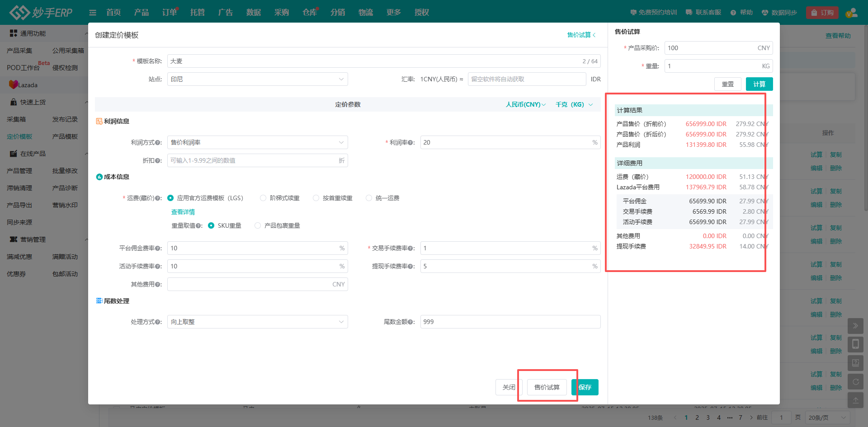This screenshot has width=868, height=427.
Task: Click the help icon beside 平台佣金费率
Action: click(158, 249)
